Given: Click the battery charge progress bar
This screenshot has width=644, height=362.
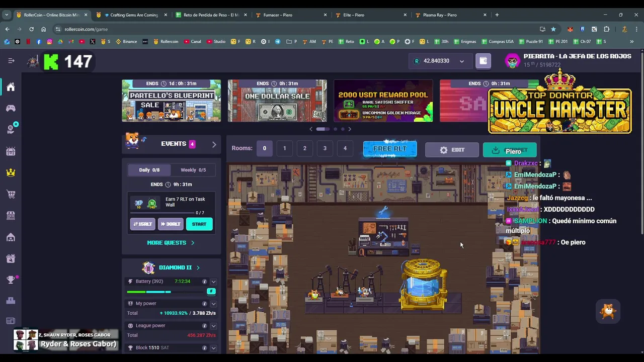Looking at the screenshot, I should [x=166, y=292].
